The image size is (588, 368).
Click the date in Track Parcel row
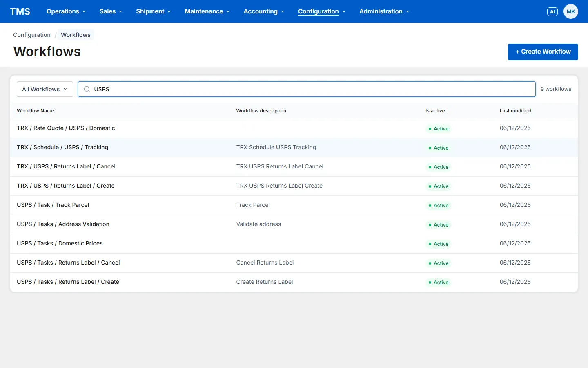coord(515,205)
